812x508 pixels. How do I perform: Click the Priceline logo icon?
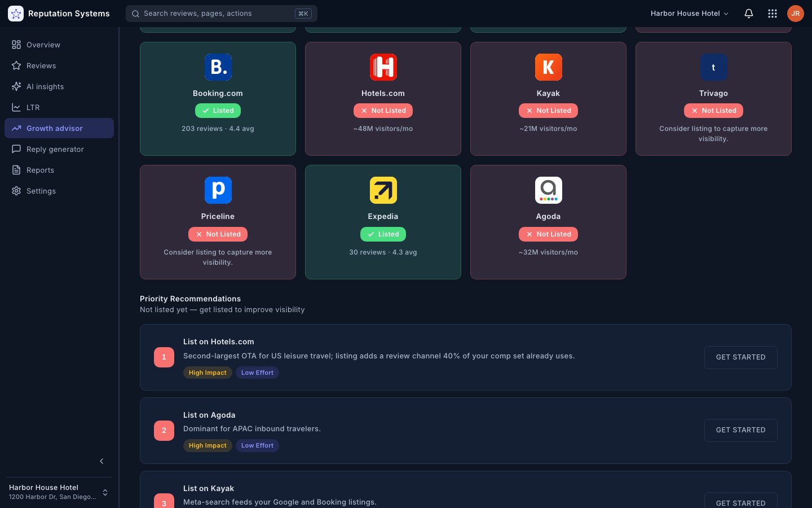tap(218, 190)
